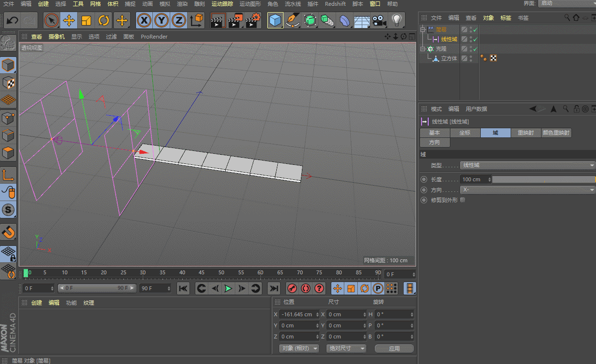Jump to the end of animation
596x364 pixels.
coord(274,288)
